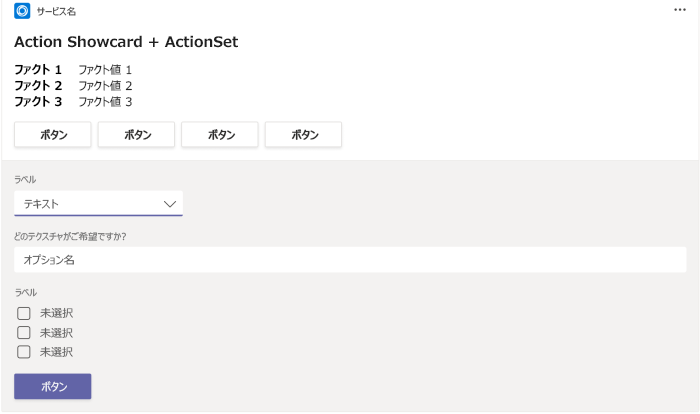
Task: Click the ラベル label above the checkboxes
Action: 25,293
